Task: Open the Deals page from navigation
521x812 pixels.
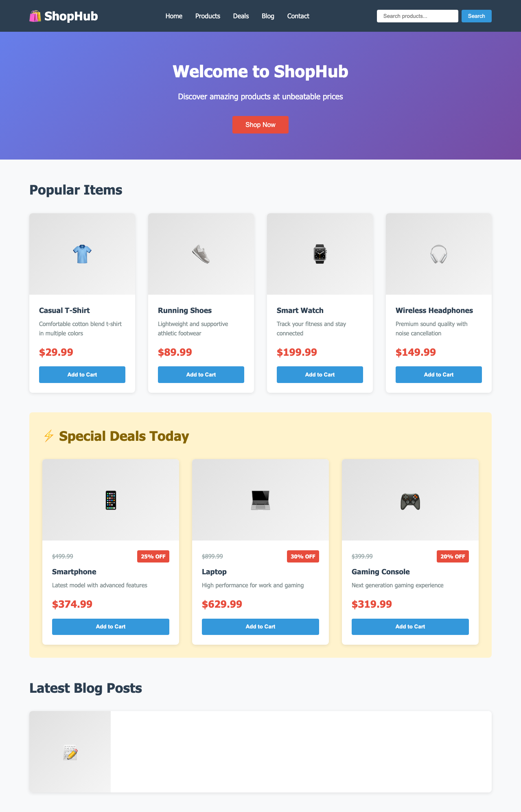Action: tap(241, 16)
